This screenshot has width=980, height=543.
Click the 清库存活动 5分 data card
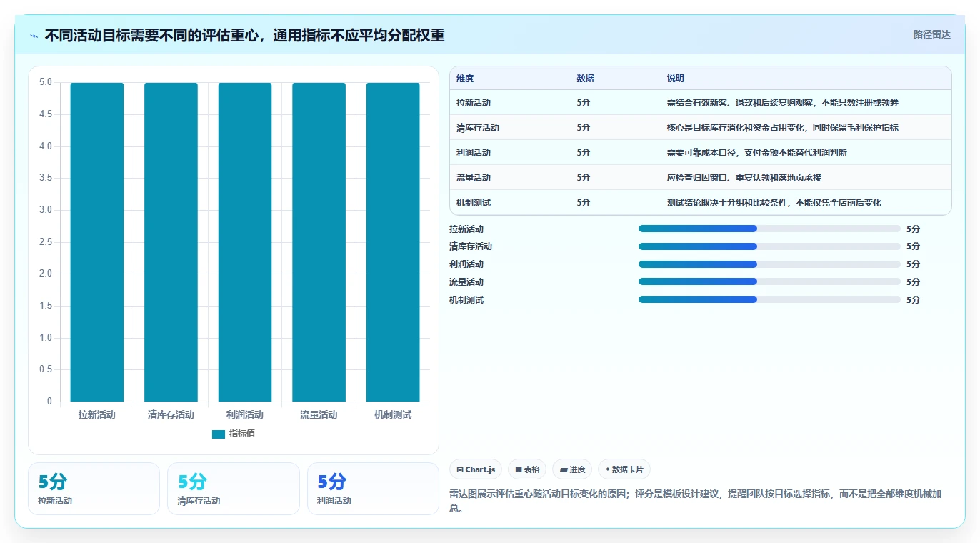[234, 489]
